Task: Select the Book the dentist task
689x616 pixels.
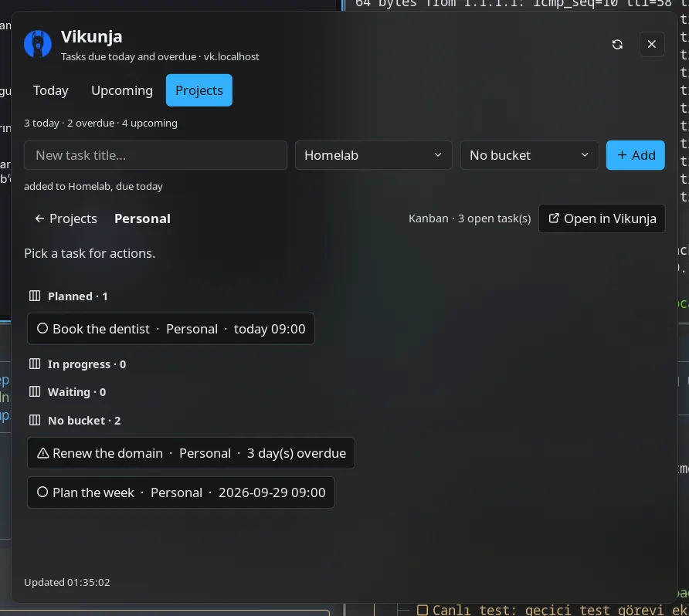Action: click(x=171, y=329)
